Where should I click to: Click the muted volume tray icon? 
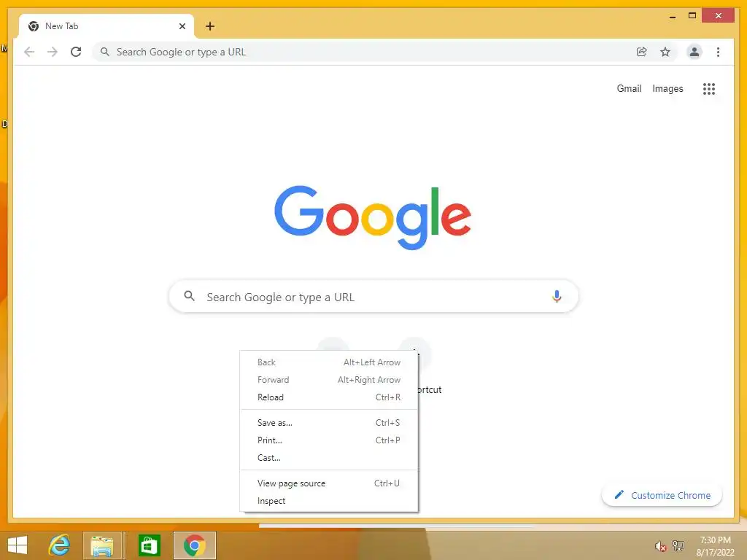660,546
